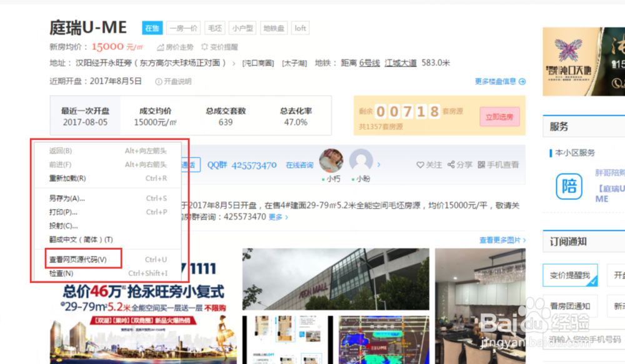Image resolution: width=625 pixels, height=364 pixels.
Task: Open the 更多 link after the description
Action: [x=278, y=217]
